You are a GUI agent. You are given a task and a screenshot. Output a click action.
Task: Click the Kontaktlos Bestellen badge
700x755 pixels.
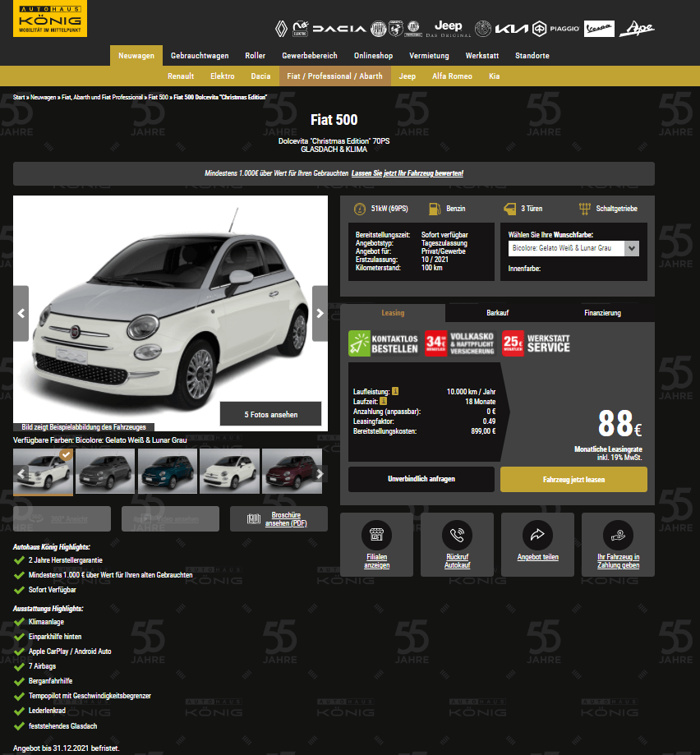(x=383, y=343)
